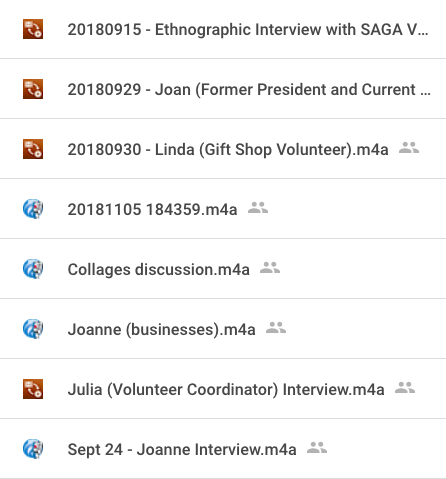Screen dimensions: 446x479
Task: Select Sept 24 - Joanne Interview.m4a file name
Action: tap(182, 450)
